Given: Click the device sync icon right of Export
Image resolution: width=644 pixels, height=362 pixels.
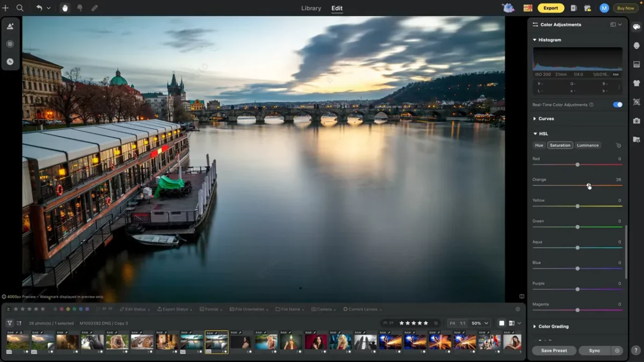Looking at the screenshot, I should pyautogui.click(x=574, y=8).
